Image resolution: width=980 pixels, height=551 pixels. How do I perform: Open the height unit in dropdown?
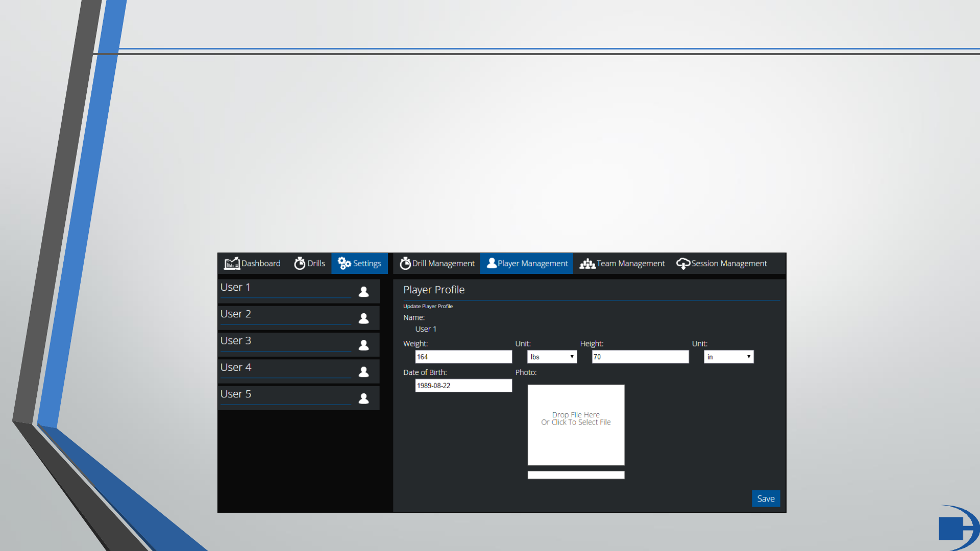(x=728, y=357)
